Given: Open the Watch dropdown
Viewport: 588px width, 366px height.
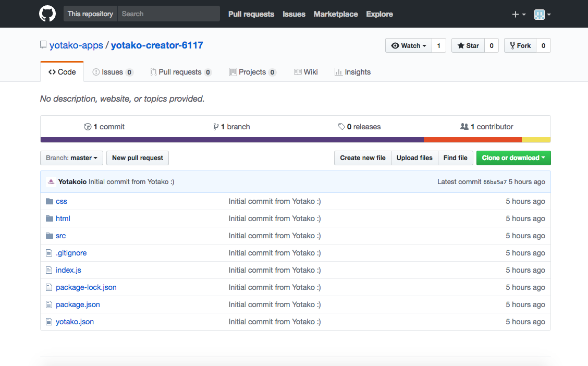Looking at the screenshot, I should [x=409, y=46].
